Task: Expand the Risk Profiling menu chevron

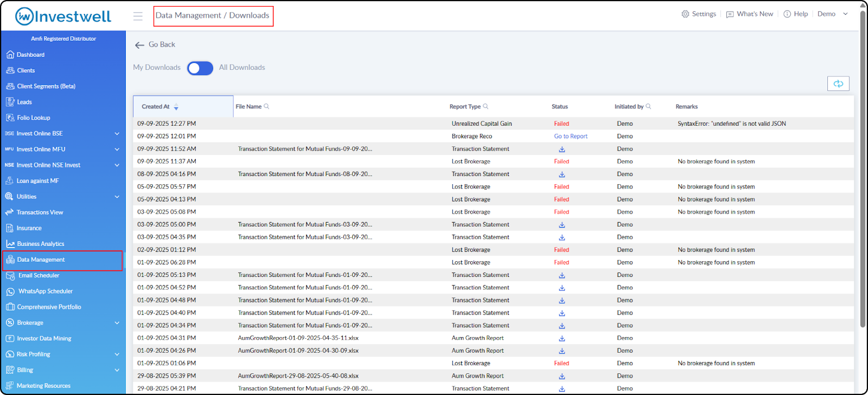Action: click(117, 354)
